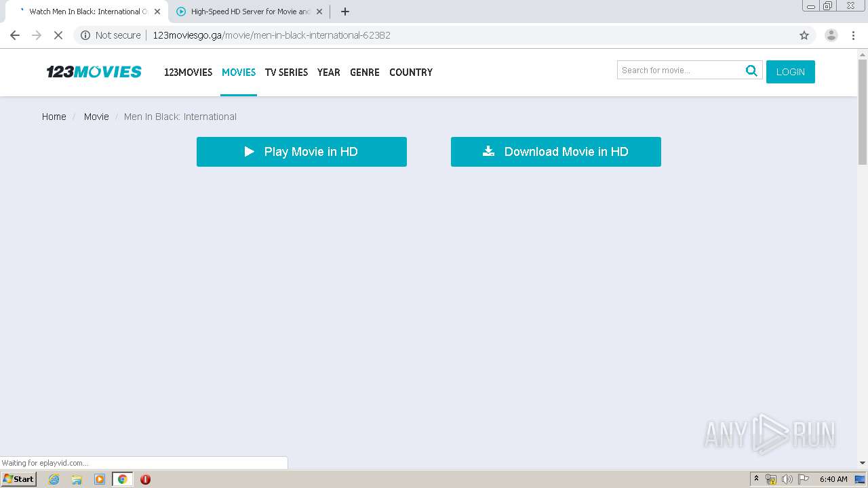Open the 123MOVIES menu item
The width and height of the screenshot is (868, 488).
(x=188, y=73)
